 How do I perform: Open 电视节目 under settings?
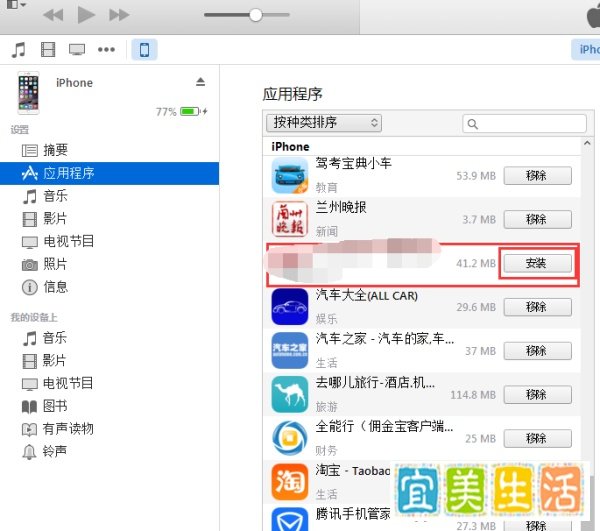point(109,241)
